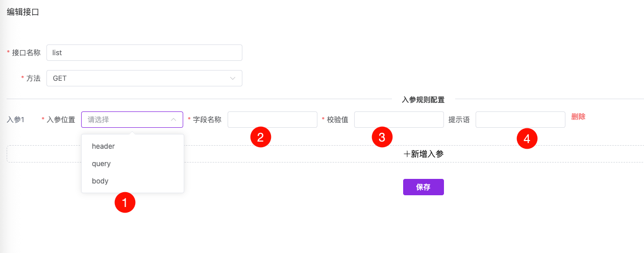Click the red circle marker numbered 4

pos(527,138)
